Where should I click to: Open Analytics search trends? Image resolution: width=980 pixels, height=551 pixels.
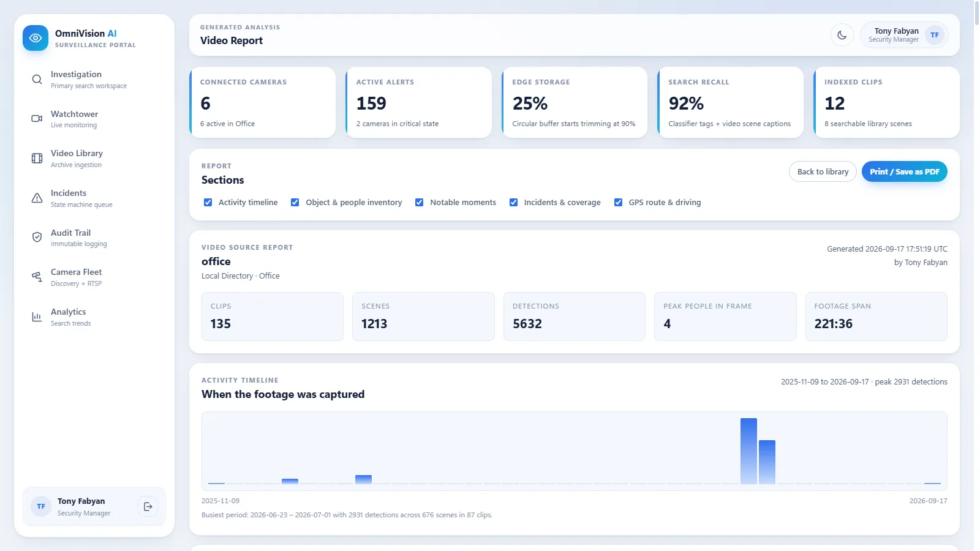tap(94, 317)
